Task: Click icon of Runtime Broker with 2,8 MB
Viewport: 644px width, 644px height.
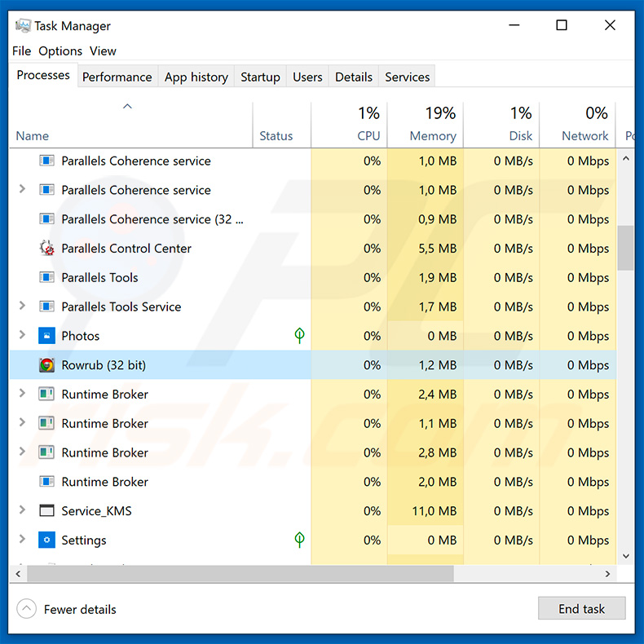Action: pyautogui.click(x=46, y=452)
